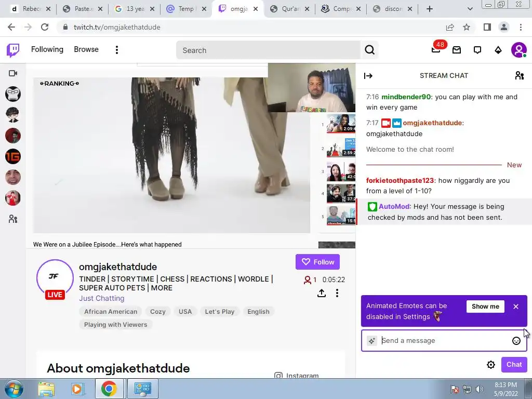This screenshot has width=532, height=399.
Task: Click the omgjakethatdude channel name
Action: 118,267
